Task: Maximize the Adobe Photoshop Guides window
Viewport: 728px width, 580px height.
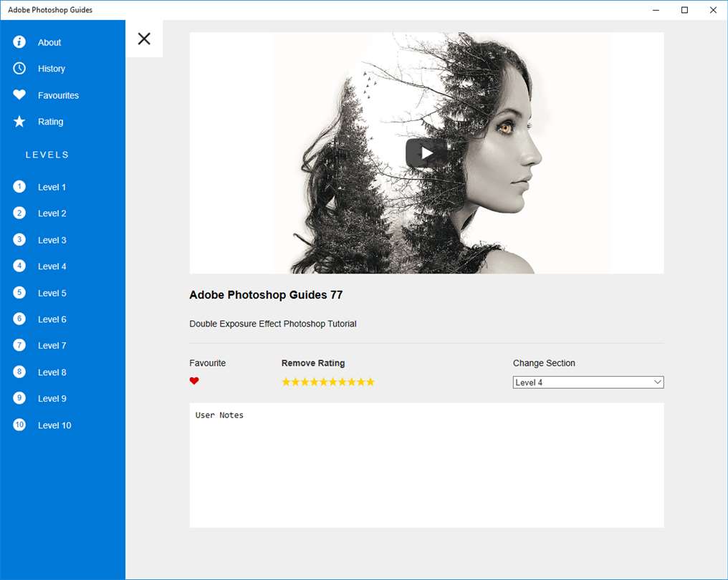Action: coord(684,10)
